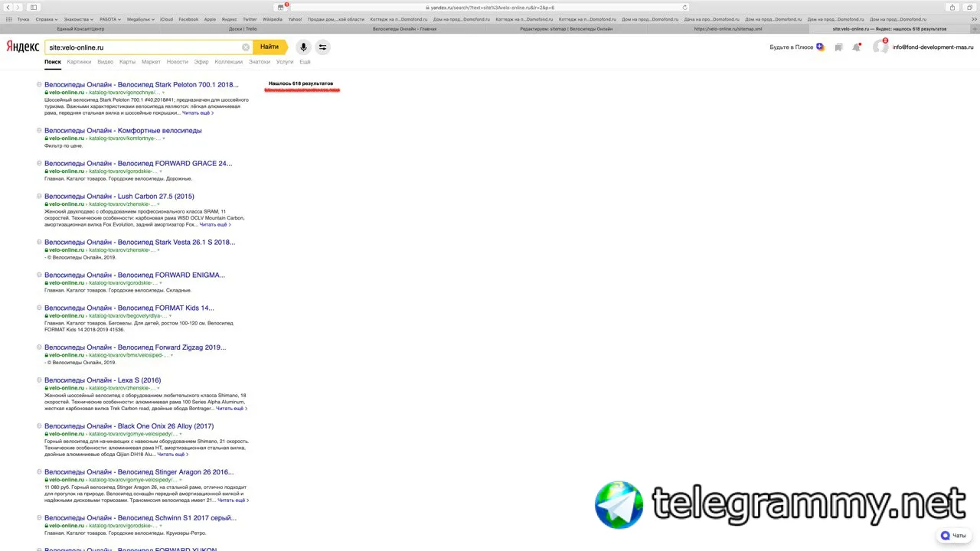The width and height of the screenshot is (980, 551).
Task: Switch to the Новости search tab
Action: tap(177, 61)
